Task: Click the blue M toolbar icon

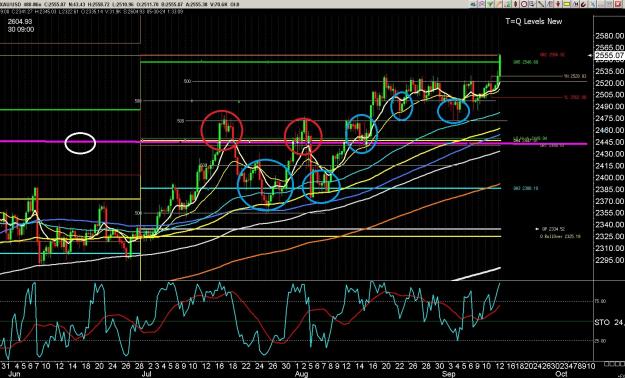Action: tap(575, 4)
